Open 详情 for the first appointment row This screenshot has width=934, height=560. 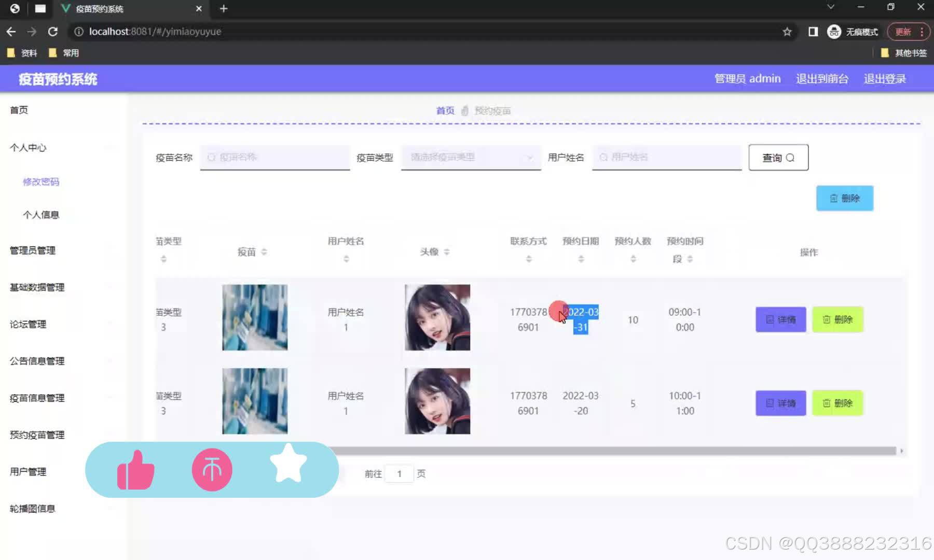780,319
